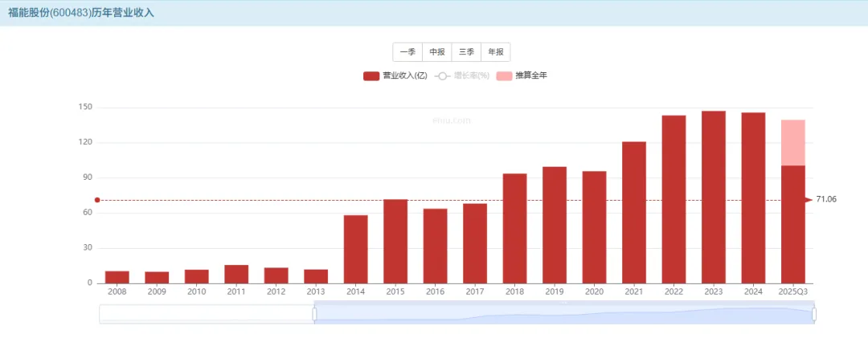This screenshot has width=868, height=338.
Task: Click the 2020 revenue bar
Action: click(594, 227)
